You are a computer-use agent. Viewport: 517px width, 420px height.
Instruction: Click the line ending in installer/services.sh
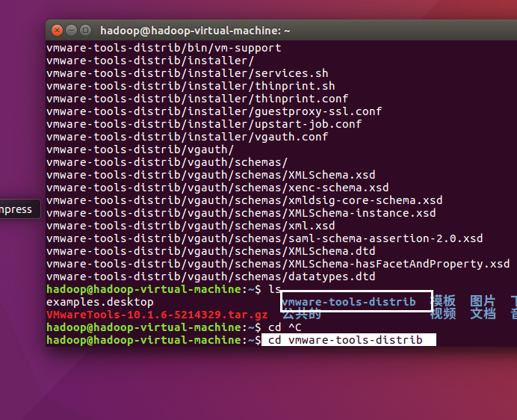click(188, 73)
